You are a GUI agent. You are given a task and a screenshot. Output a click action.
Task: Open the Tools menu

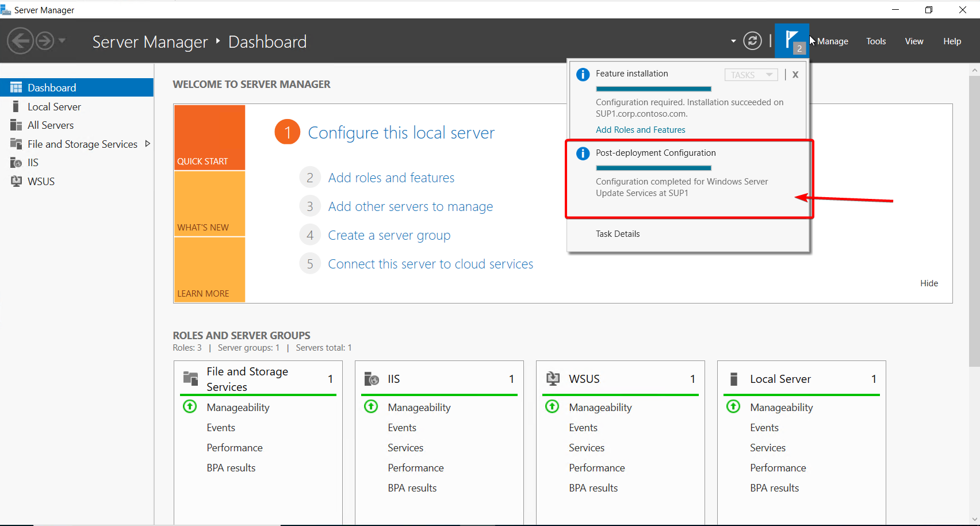(x=876, y=41)
